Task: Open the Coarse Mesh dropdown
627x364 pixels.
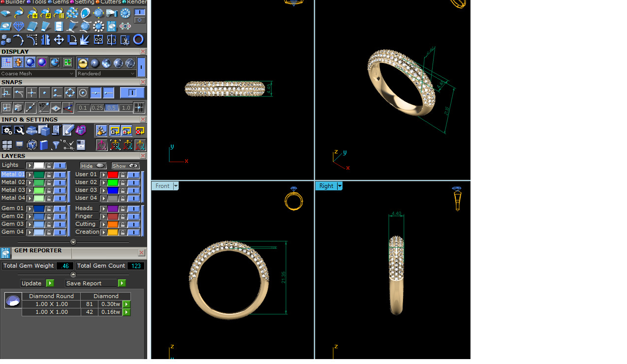Action: (38, 74)
